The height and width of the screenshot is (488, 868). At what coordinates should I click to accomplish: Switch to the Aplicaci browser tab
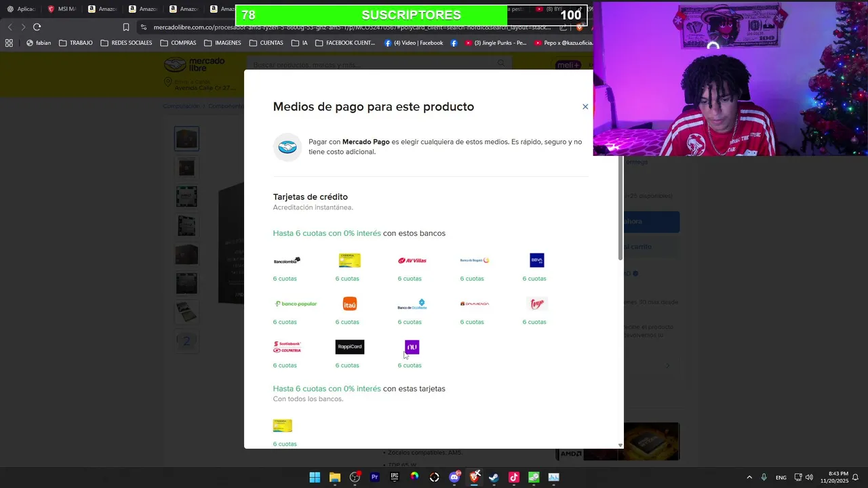21,9
